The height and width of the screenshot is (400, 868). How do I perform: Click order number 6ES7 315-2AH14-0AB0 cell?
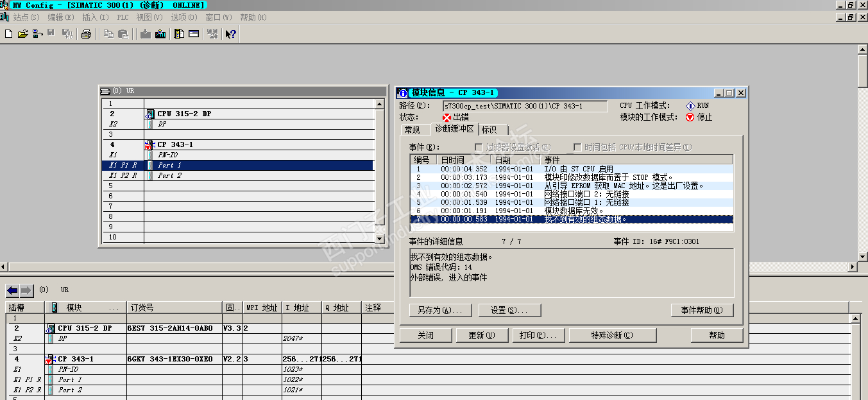click(x=174, y=328)
